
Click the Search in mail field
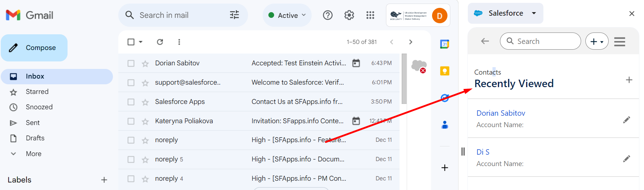pos(179,15)
